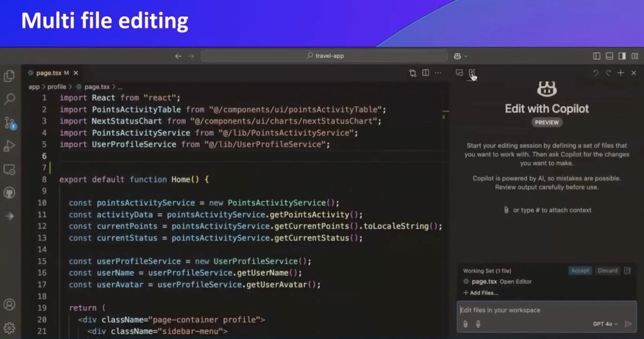Open Source Control view with badge
644x339 pixels.
point(9,123)
